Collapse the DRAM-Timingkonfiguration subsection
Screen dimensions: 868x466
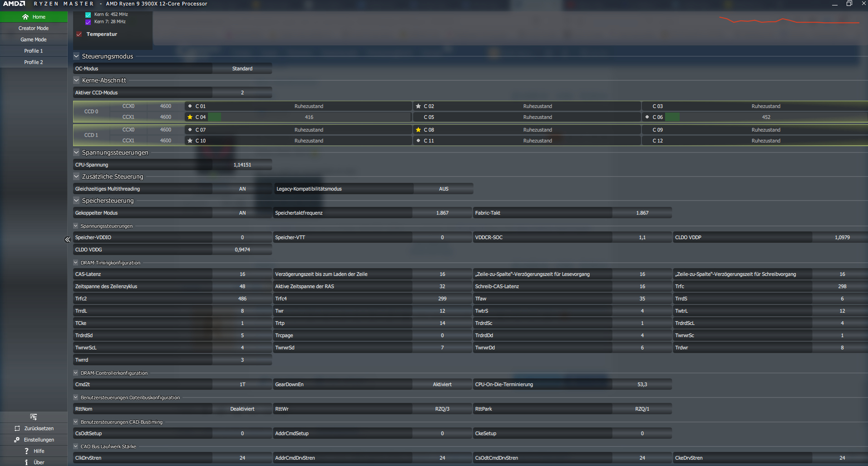(x=76, y=263)
